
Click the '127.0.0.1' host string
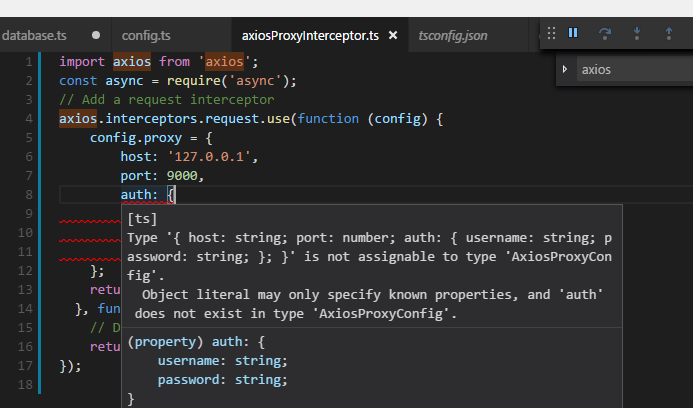209,157
